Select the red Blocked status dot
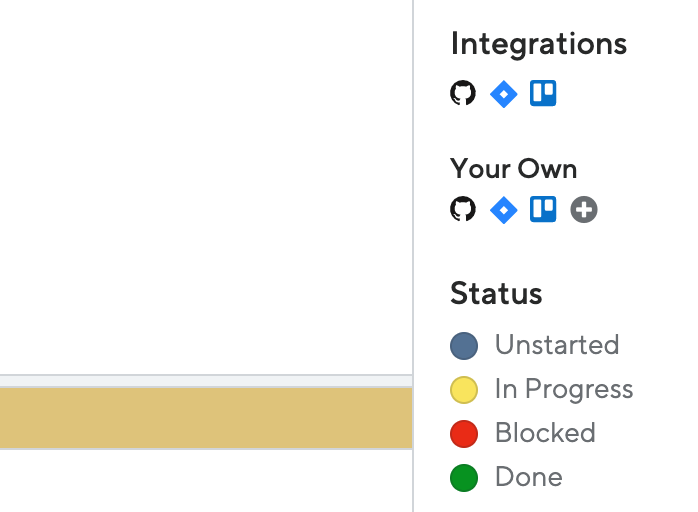Image resolution: width=698 pixels, height=512 pixels. point(464,434)
